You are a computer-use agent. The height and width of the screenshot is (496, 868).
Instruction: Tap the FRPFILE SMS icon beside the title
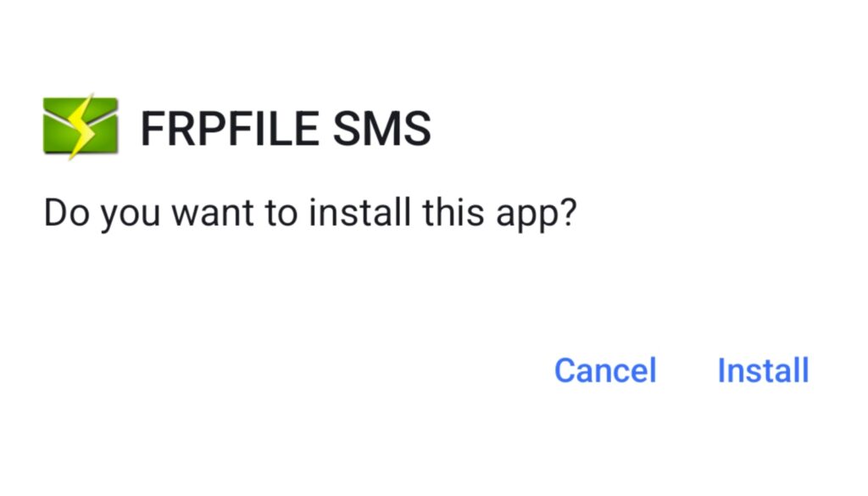pyautogui.click(x=81, y=126)
